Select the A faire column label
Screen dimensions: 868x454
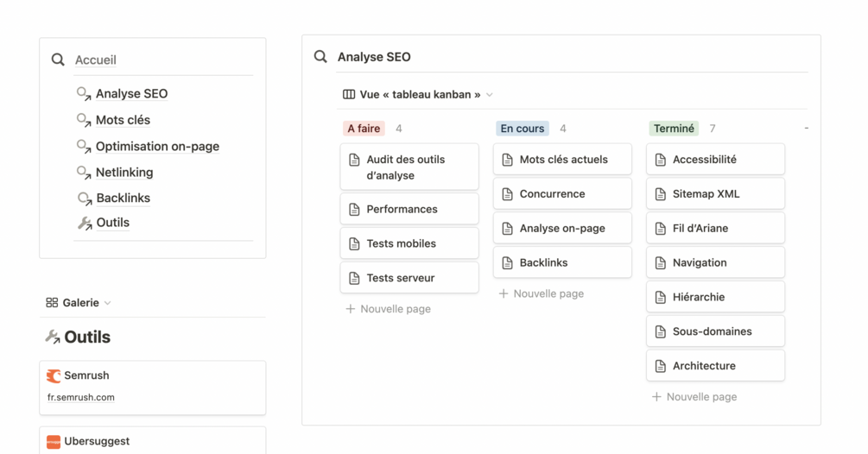[x=364, y=129]
